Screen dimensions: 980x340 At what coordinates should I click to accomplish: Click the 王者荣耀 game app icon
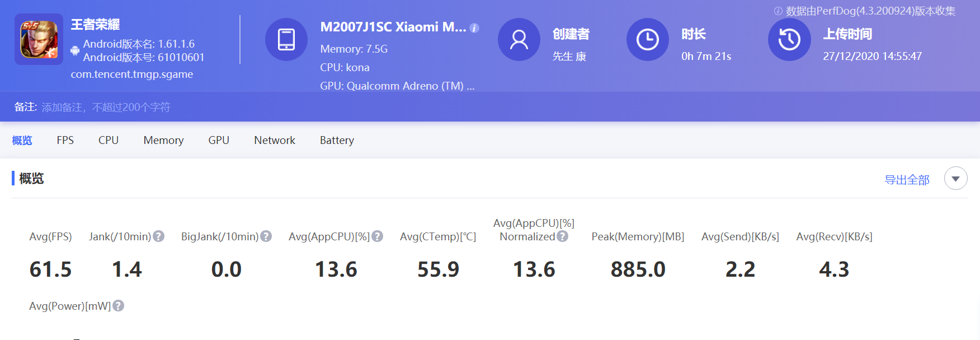(39, 39)
